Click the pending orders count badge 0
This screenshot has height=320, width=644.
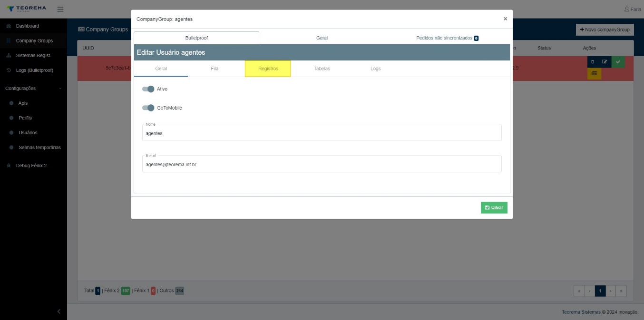(476, 38)
